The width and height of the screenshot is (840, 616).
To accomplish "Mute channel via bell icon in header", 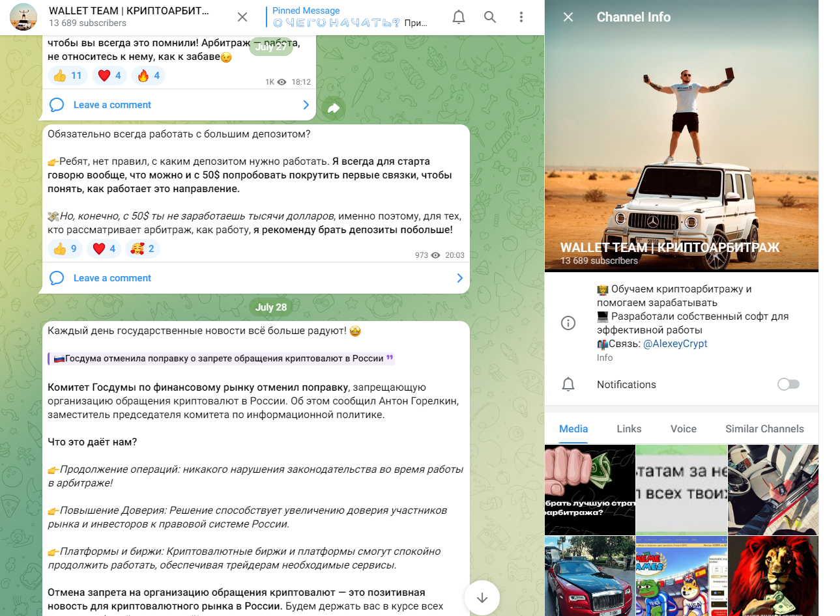I will (x=459, y=17).
